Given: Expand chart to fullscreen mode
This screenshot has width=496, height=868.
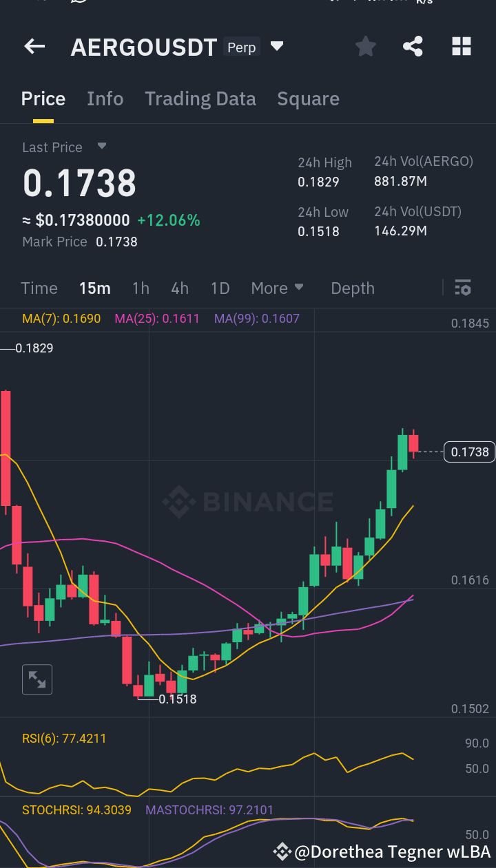Looking at the screenshot, I should point(37,679).
